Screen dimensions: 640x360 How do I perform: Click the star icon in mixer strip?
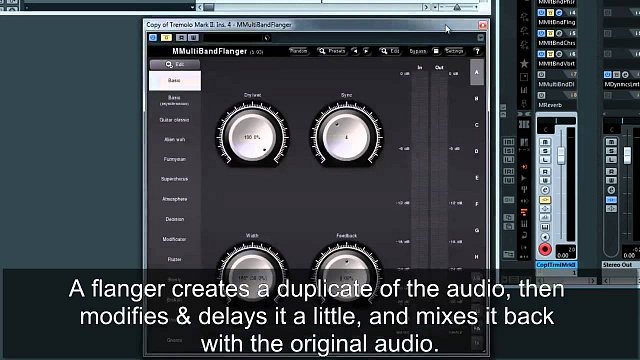(x=524, y=63)
